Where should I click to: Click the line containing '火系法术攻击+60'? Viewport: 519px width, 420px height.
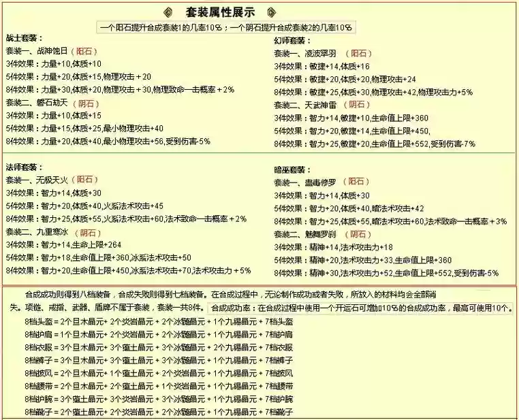tap(126, 219)
